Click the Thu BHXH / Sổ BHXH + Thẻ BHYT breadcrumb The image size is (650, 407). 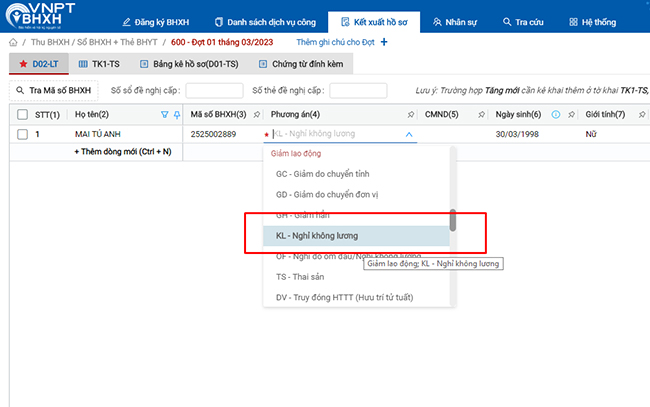point(94,42)
